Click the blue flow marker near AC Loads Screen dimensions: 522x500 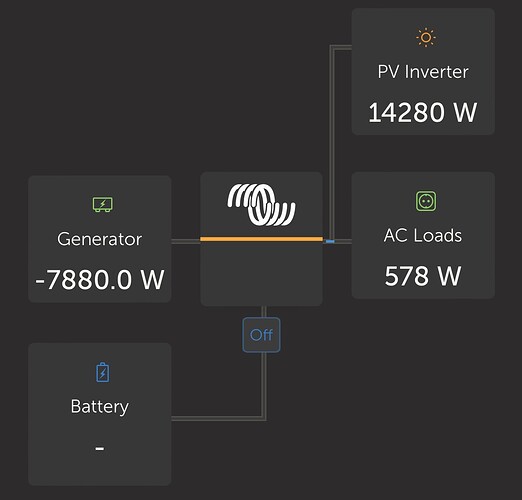pyautogui.click(x=330, y=241)
